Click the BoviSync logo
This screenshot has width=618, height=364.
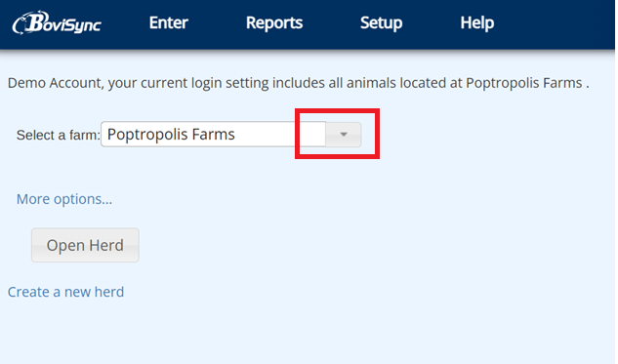pos(57,22)
